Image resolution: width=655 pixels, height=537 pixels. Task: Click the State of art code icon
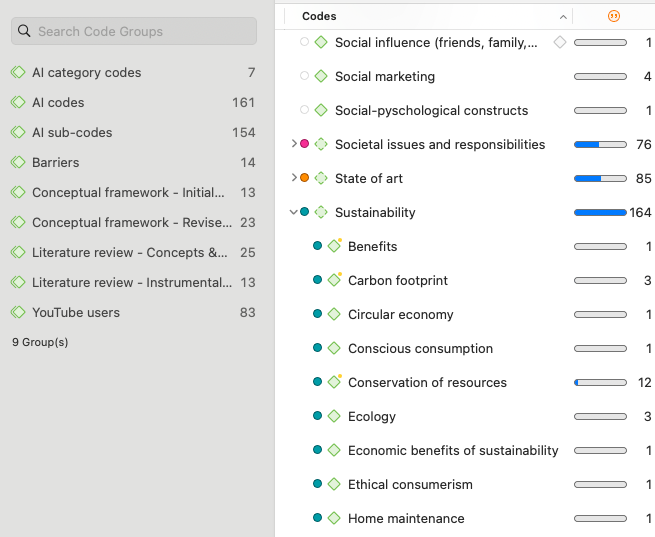321,178
